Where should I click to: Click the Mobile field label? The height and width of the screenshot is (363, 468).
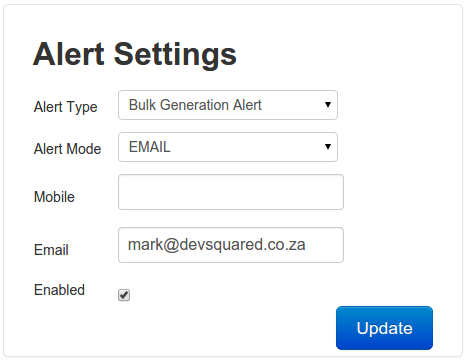click(x=54, y=197)
